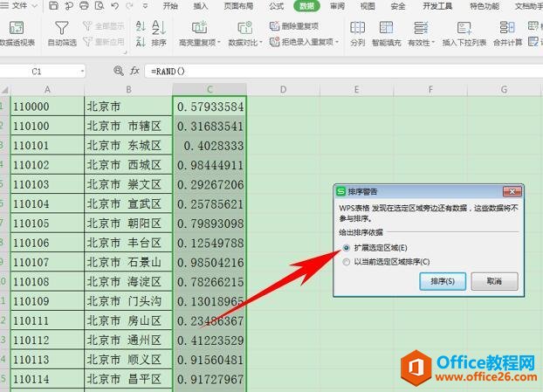Click the formula bar with =RAND()
The image size is (543, 392).
pyautogui.click(x=344, y=72)
